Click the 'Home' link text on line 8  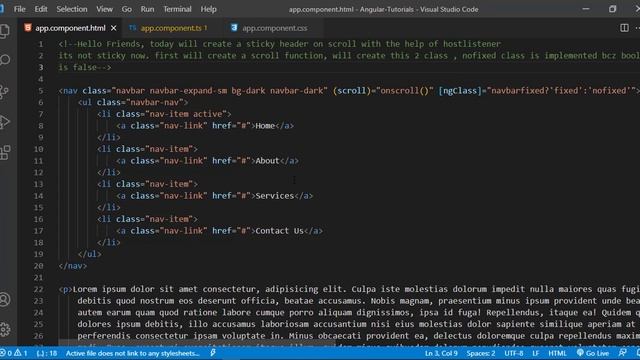(x=265, y=126)
